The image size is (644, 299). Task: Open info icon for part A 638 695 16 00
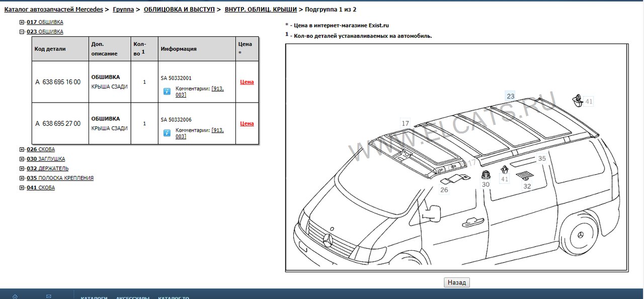pos(167,92)
